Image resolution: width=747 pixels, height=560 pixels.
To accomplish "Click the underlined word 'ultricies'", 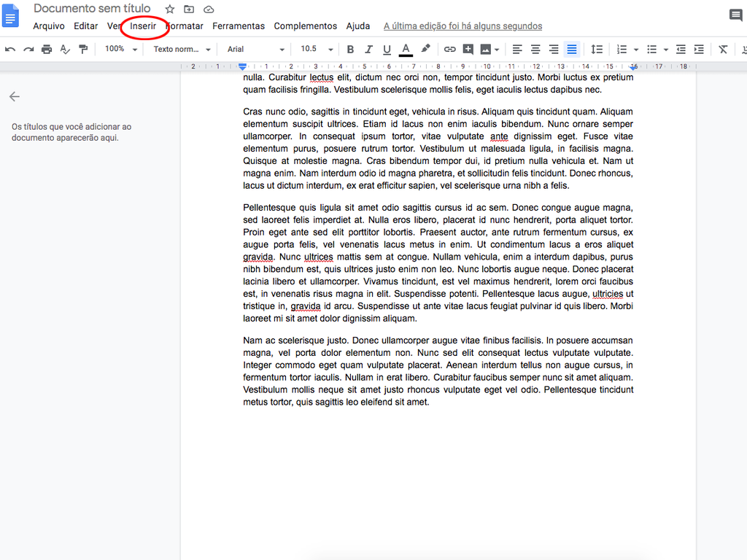I will point(608,294).
